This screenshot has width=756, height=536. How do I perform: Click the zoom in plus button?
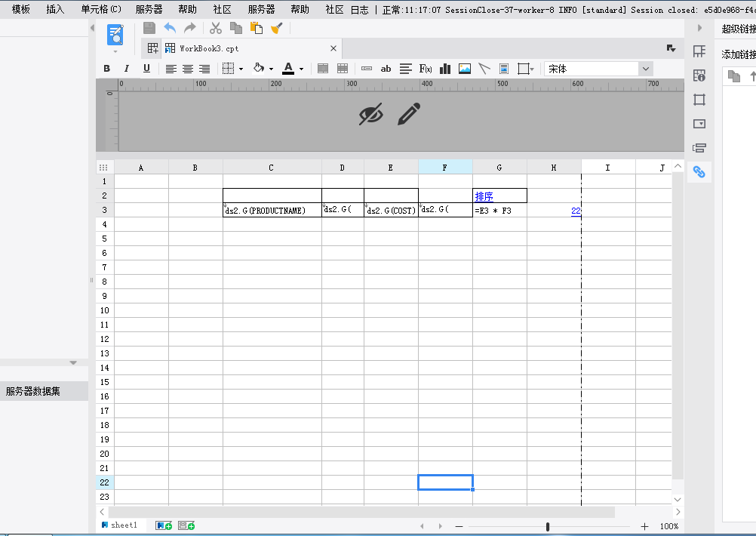click(x=644, y=526)
